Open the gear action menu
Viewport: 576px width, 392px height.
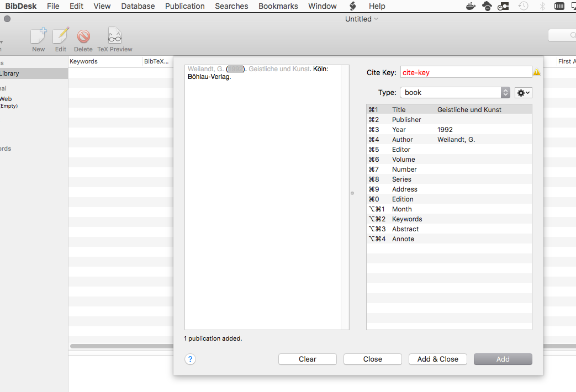[x=523, y=93]
